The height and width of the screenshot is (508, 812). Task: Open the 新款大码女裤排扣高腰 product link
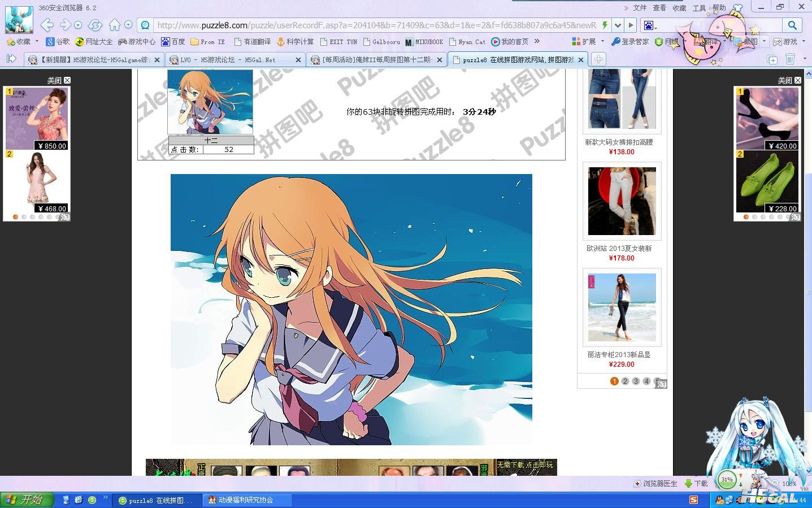click(619, 142)
